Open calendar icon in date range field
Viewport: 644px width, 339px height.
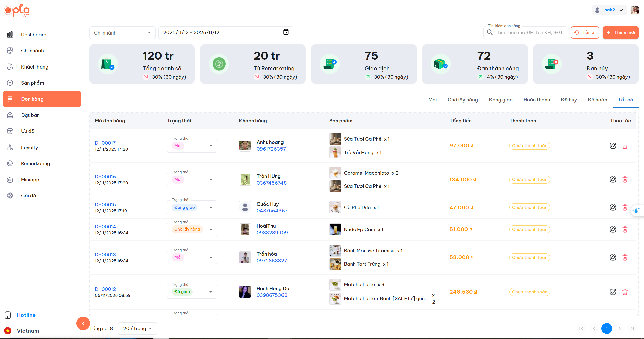point(286,32)
